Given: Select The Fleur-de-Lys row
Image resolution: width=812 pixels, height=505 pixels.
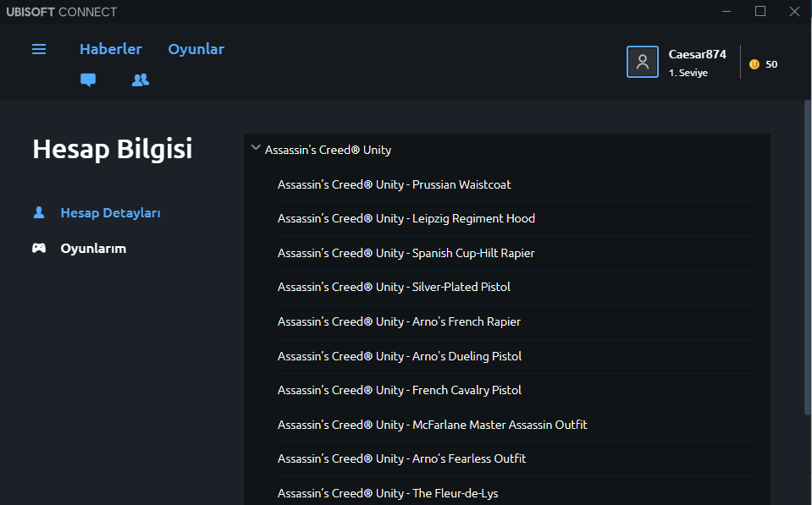Looking at the screenshot, I should click(x=516, y=491).
